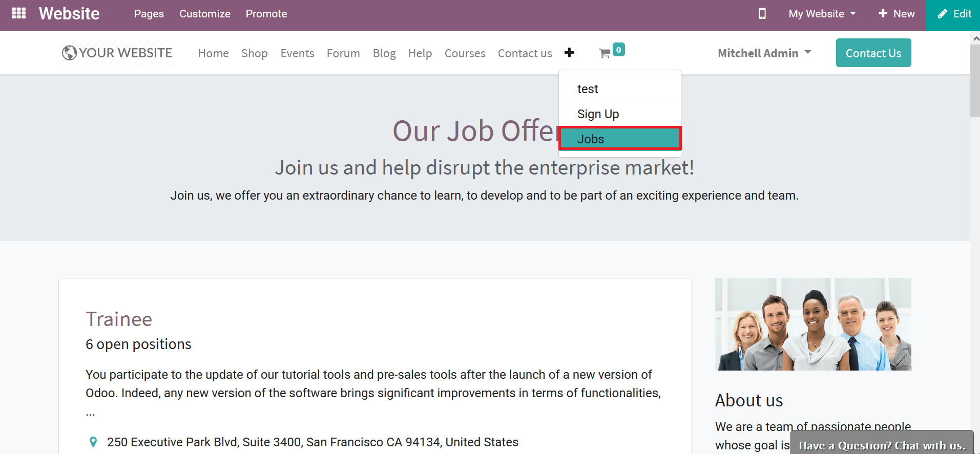Click the teal Contact Us button
This screenshot has height=454, width=980.
click(x=873, y=53)
